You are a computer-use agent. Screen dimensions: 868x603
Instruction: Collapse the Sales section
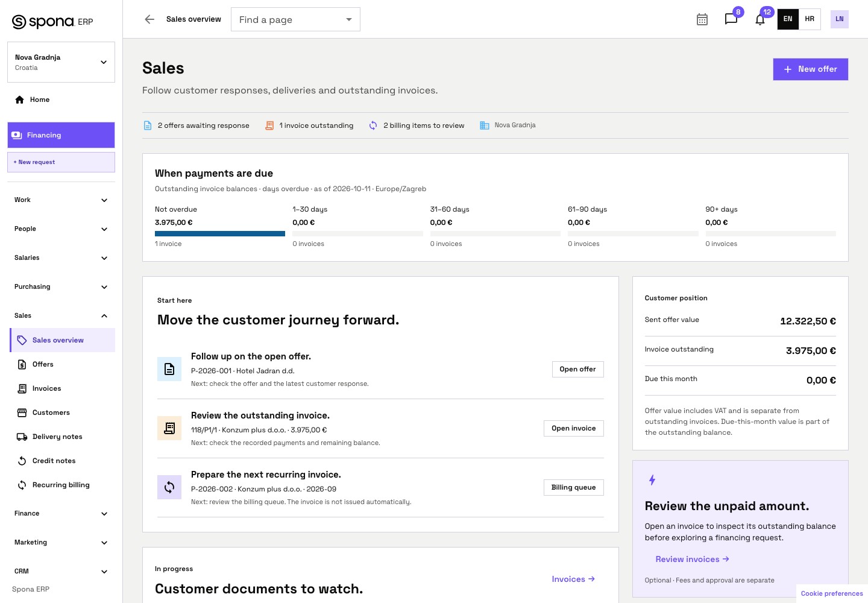tap(61, 315)
